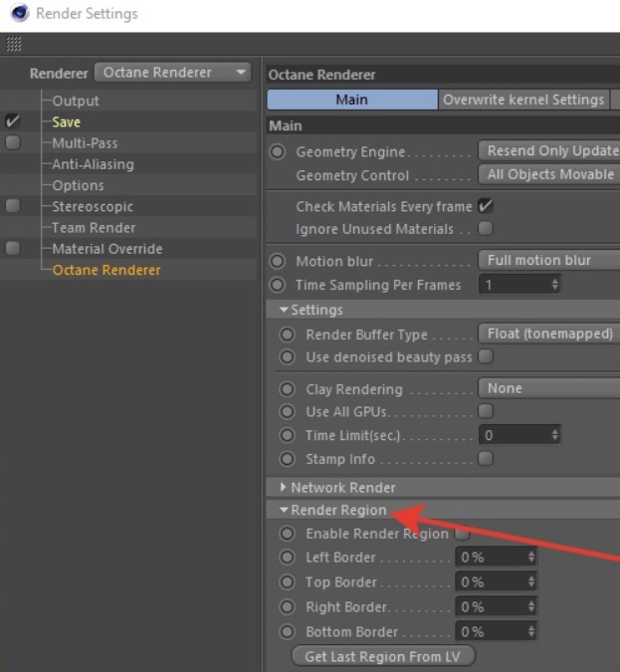Click the Time Limit stepper arrows
Screen dimensions: 620x672
pyautogui.click(x=554, y=435)
